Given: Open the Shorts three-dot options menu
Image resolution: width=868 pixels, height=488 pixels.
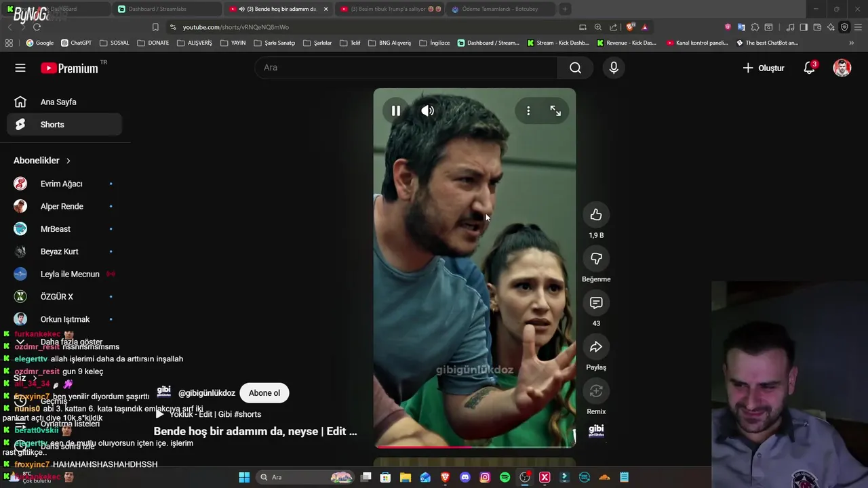Looking at the screenshot, I should (528, 110).
